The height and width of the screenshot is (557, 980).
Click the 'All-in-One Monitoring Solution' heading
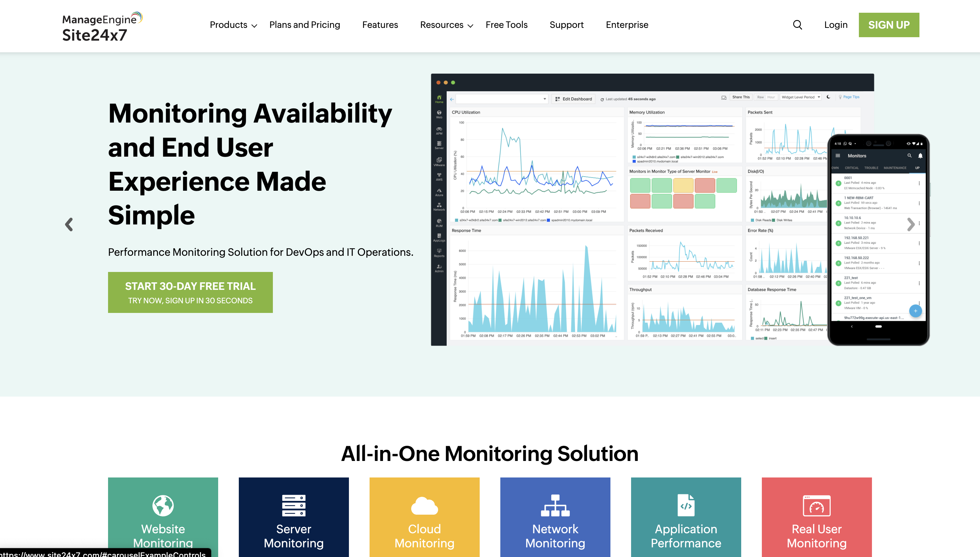coord(490,454)
